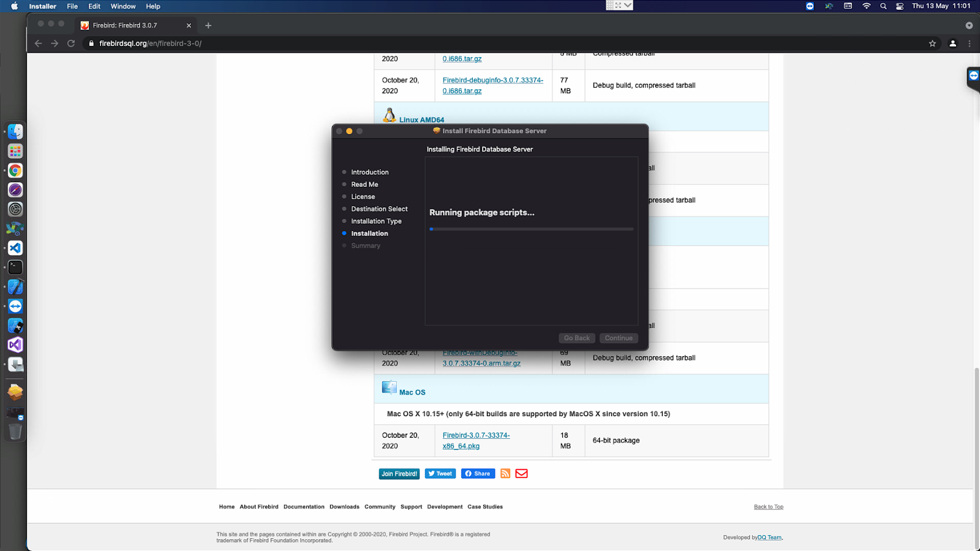This screenshot has width=980, height=551.
Task: Open Xcode hammer icon in dock
Action: pyautogui.click(x=15, y=287)
